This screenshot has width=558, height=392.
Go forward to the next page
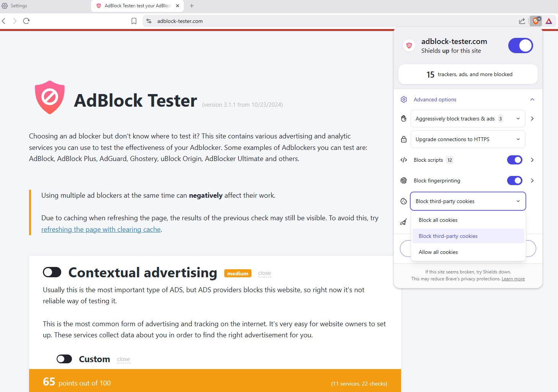click(x=15, y=21)
